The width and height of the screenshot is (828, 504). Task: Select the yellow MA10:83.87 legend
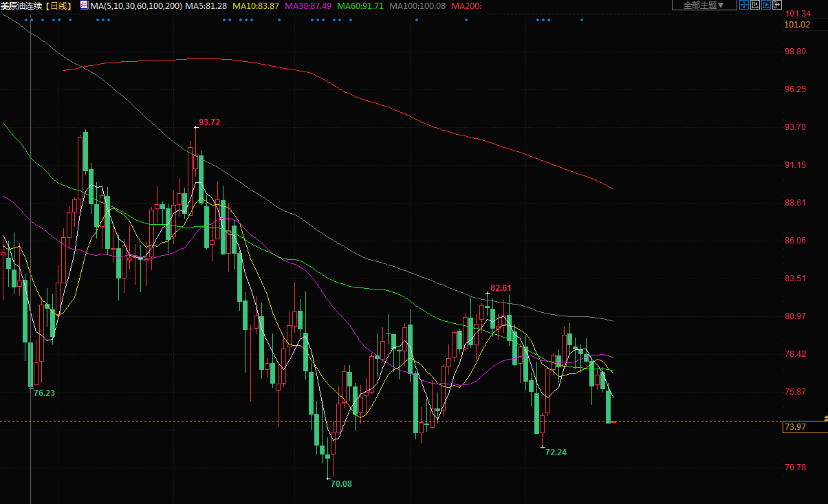(x=256, y=6)
